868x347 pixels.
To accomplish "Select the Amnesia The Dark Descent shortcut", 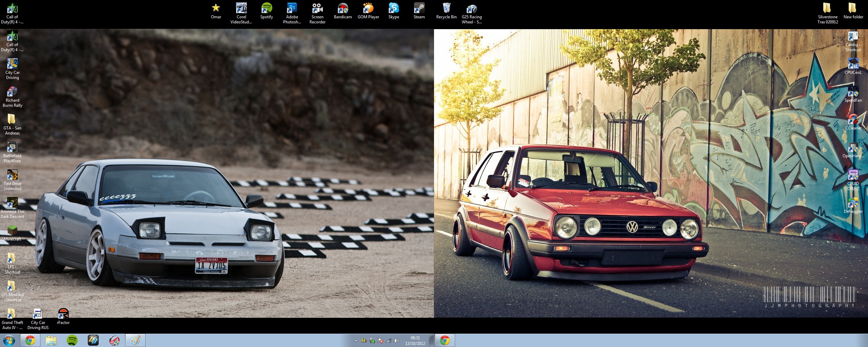I will (x=12, y=208).
